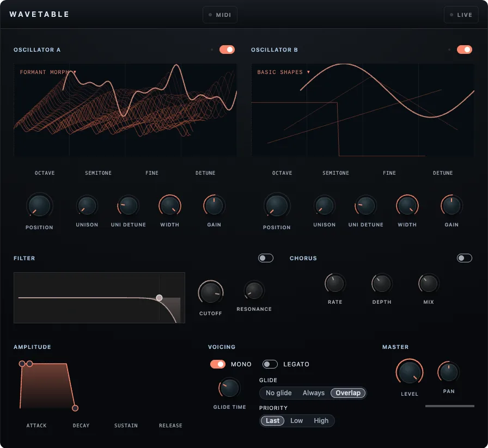This screenshot has width=488, height=448.
Task: Click the MIDI indicator button
Action: point(219,15)
